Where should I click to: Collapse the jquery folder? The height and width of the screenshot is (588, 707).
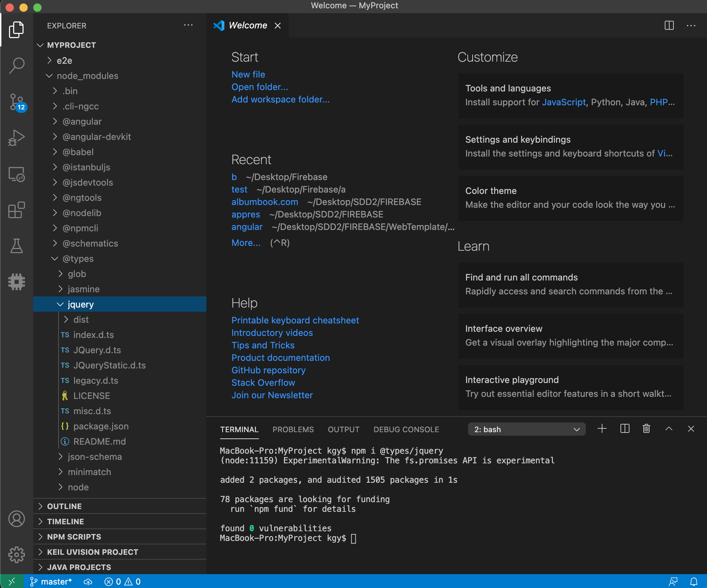pos(80,304)
